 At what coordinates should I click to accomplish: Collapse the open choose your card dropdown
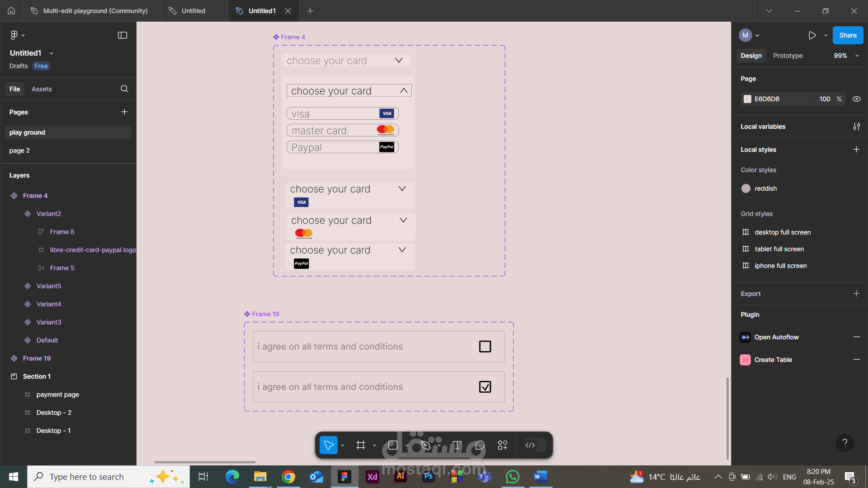pos(404,91)
